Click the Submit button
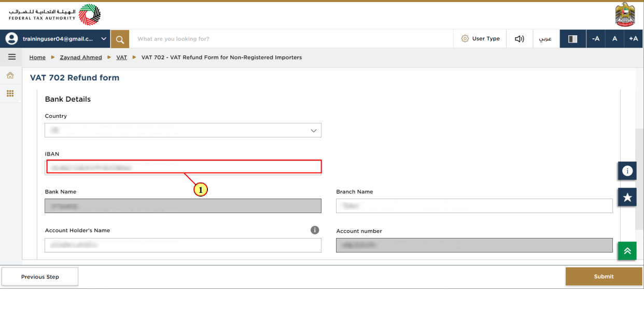644x336 pixels. tap(604, 276)
